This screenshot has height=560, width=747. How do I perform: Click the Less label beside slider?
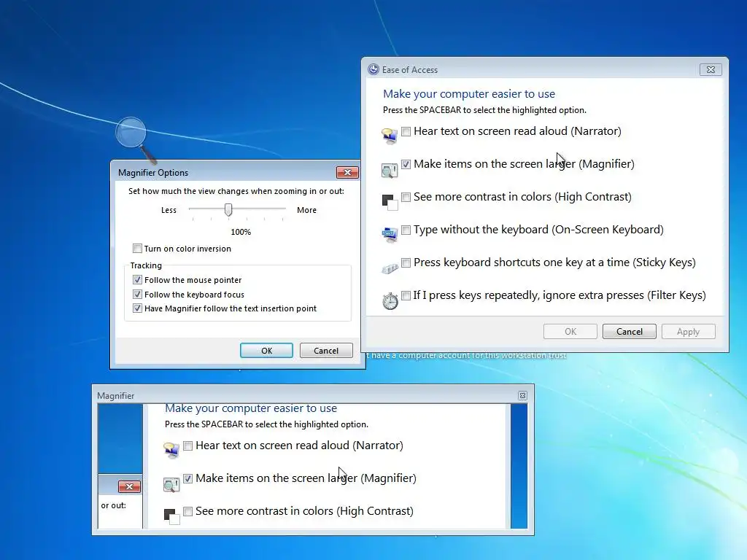tap(169, 210)
